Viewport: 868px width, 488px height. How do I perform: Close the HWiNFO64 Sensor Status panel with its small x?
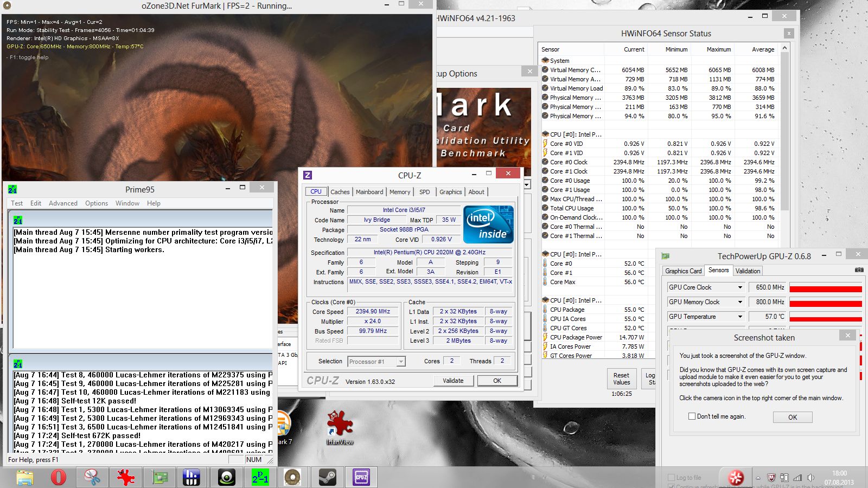pyautogui.click(x=789, y=34)
